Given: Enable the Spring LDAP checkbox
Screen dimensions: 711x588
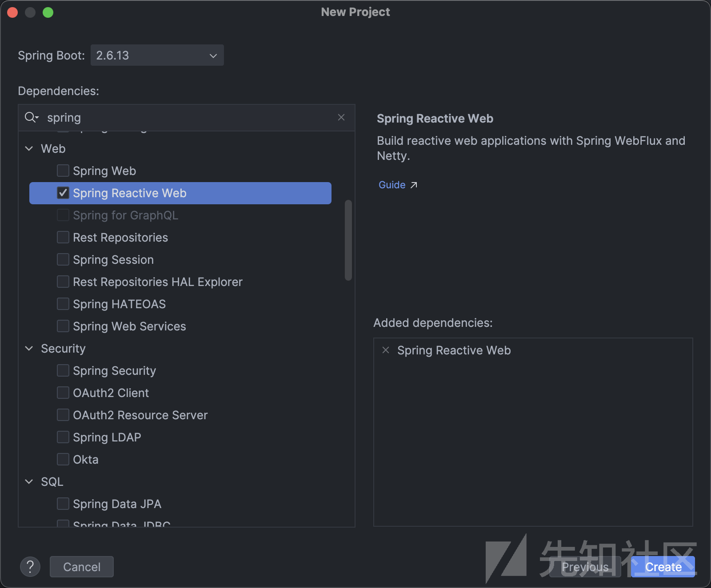Looking at the screenshot, I should (x=63, y=437).
